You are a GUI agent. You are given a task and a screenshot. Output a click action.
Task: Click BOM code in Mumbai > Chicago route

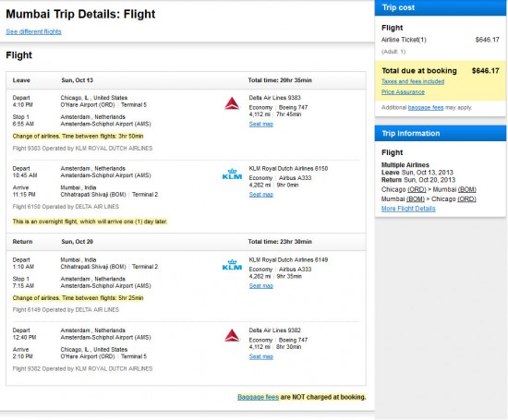(416, 198)
